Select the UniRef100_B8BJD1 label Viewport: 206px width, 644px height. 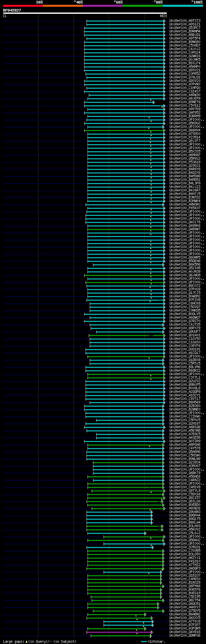point(185,35)
